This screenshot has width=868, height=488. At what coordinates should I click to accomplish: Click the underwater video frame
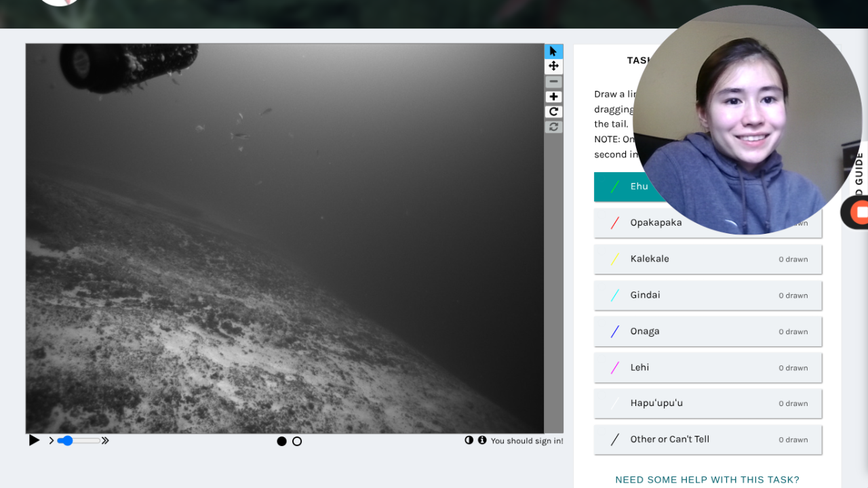click(x=285, y=239)
